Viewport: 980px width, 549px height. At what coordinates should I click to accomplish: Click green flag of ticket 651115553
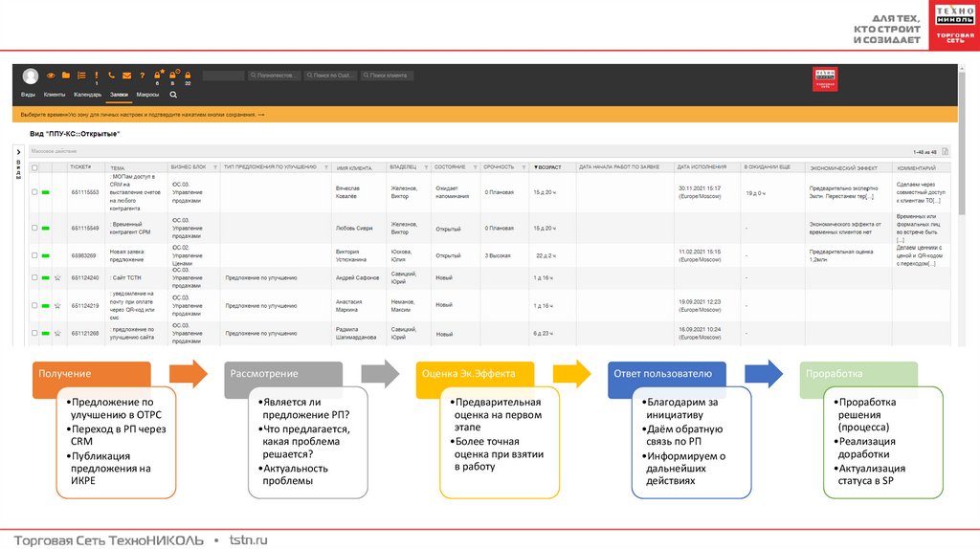[46, 192]
